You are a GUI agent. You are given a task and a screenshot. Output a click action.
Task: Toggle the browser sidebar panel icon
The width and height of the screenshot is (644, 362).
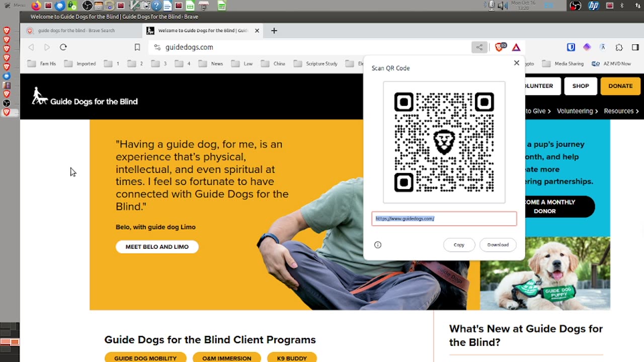click(635, 47)
